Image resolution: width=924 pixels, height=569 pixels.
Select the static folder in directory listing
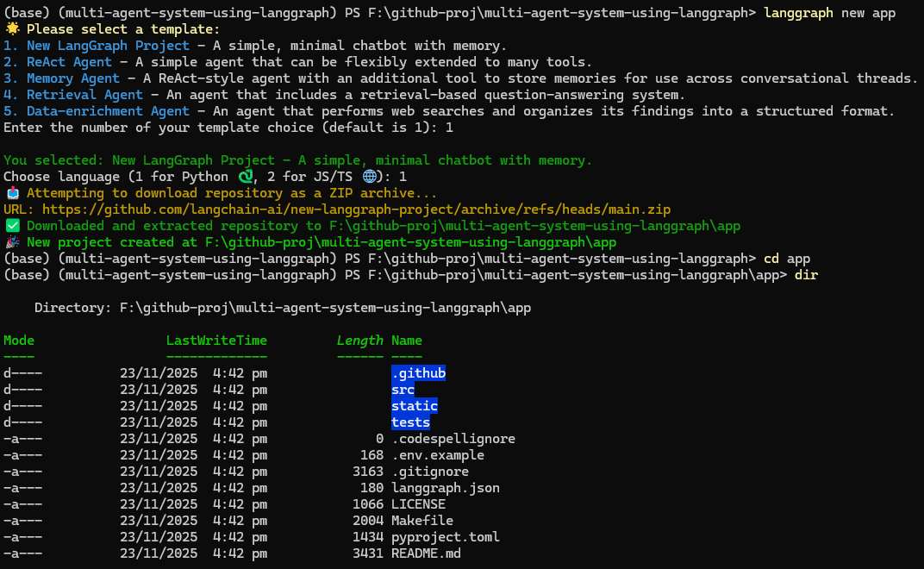(415, 405)
